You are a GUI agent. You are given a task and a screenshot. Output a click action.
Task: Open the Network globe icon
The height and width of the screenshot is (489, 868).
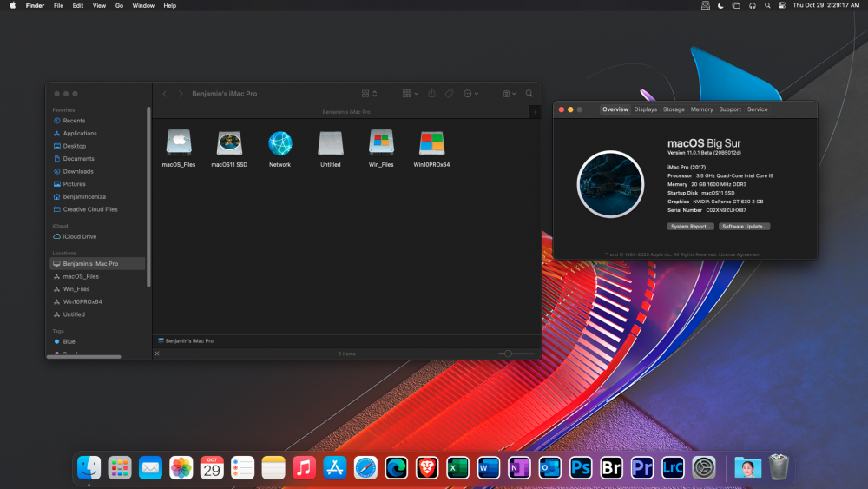(280, 143)
